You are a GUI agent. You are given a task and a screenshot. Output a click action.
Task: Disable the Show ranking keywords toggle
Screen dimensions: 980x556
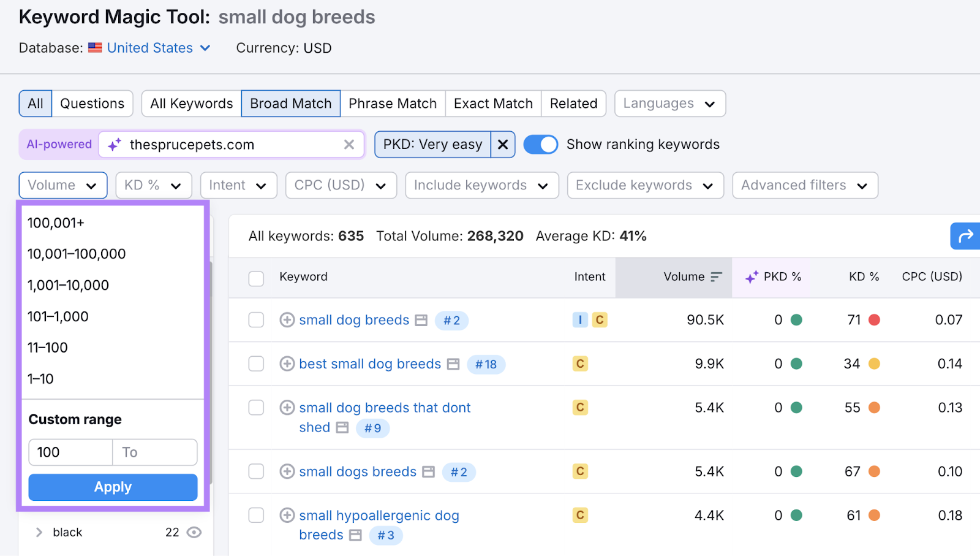tap(541, 144)
